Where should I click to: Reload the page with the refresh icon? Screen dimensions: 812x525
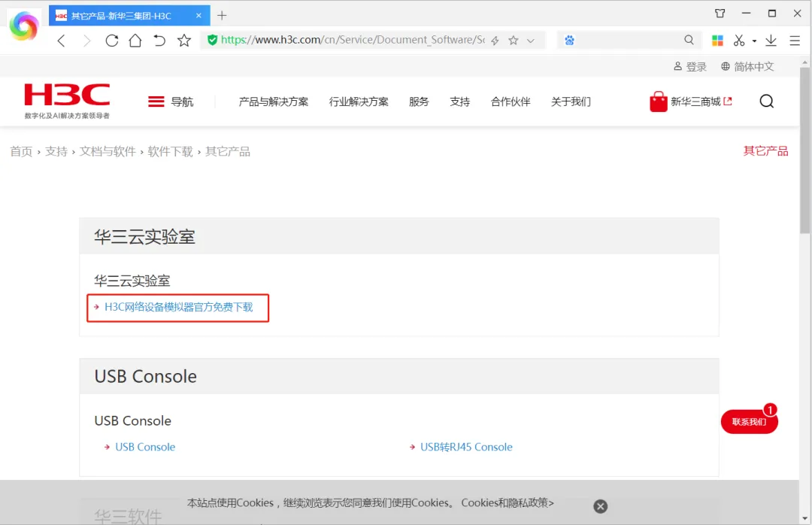point(111,41)
